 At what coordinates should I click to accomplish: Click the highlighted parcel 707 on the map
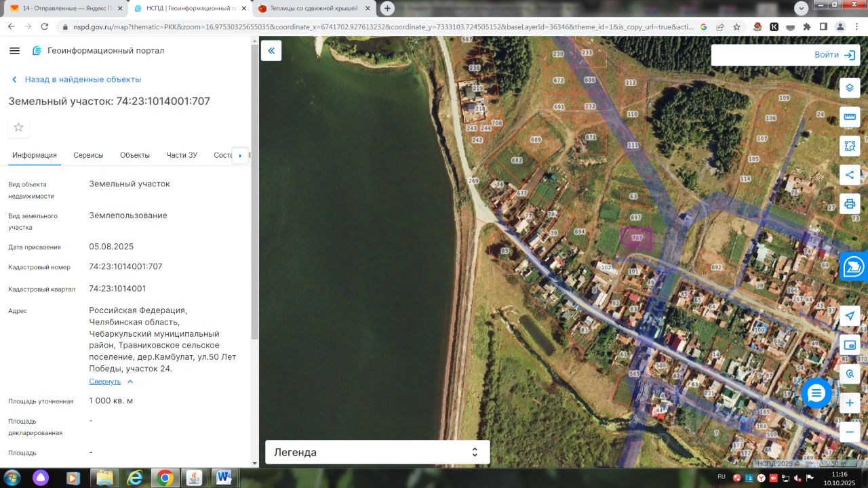(636, 239)
